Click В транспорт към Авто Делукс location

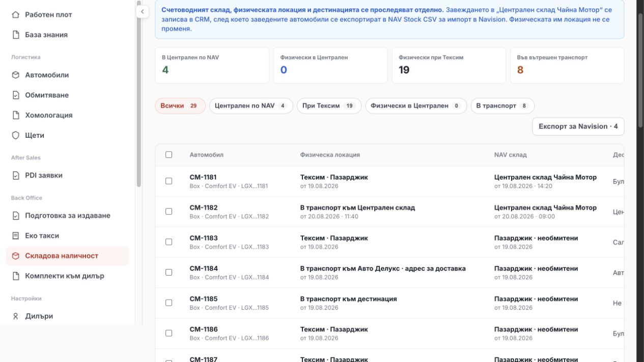383,269
